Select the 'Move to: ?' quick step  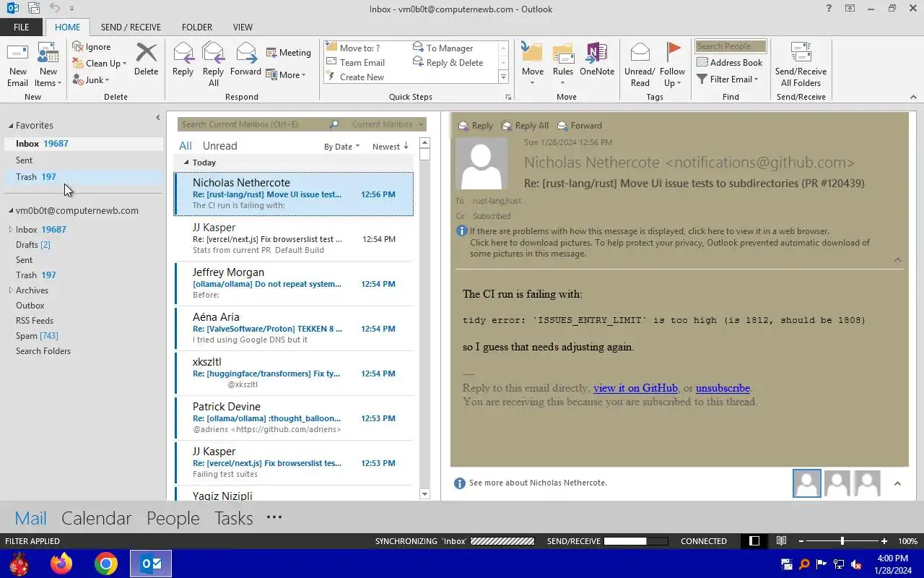(354, 48)
